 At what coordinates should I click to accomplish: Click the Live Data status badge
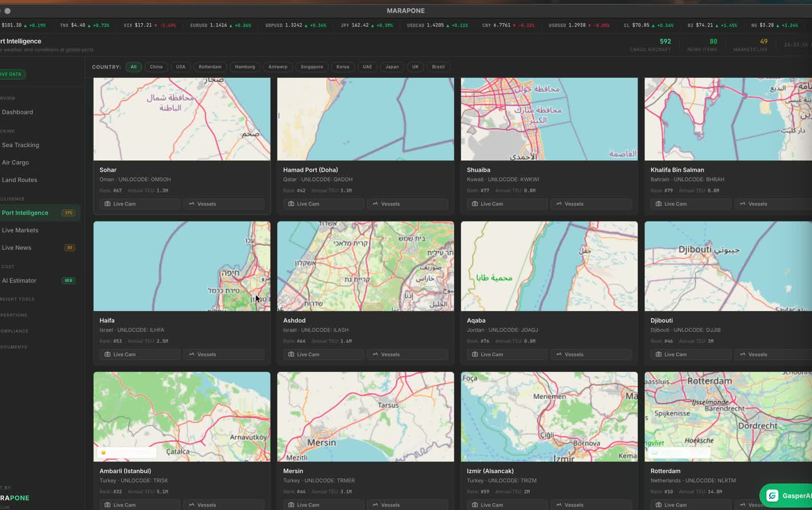click(12, 74)
